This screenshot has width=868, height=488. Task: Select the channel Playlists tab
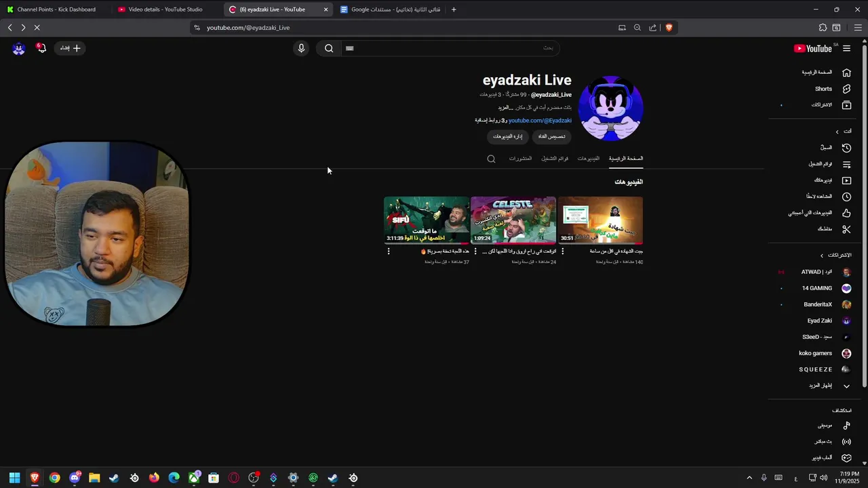click(555, 159)
